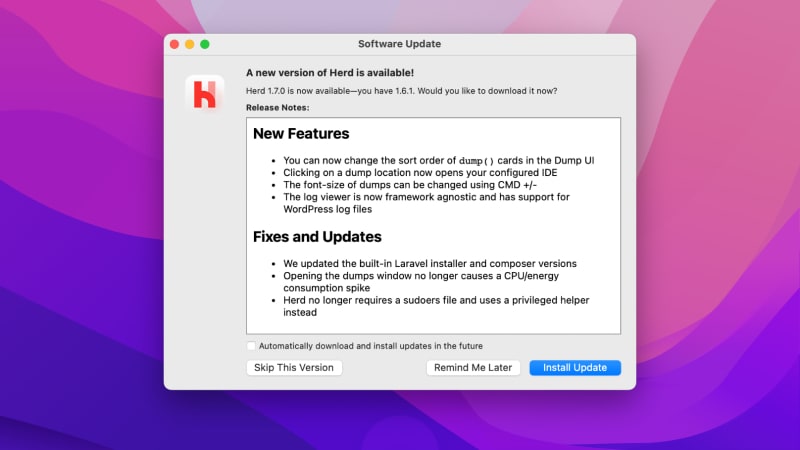Enable automatic download and install of updates
This screenshot has height=450, width=800.
pos(251,346)
